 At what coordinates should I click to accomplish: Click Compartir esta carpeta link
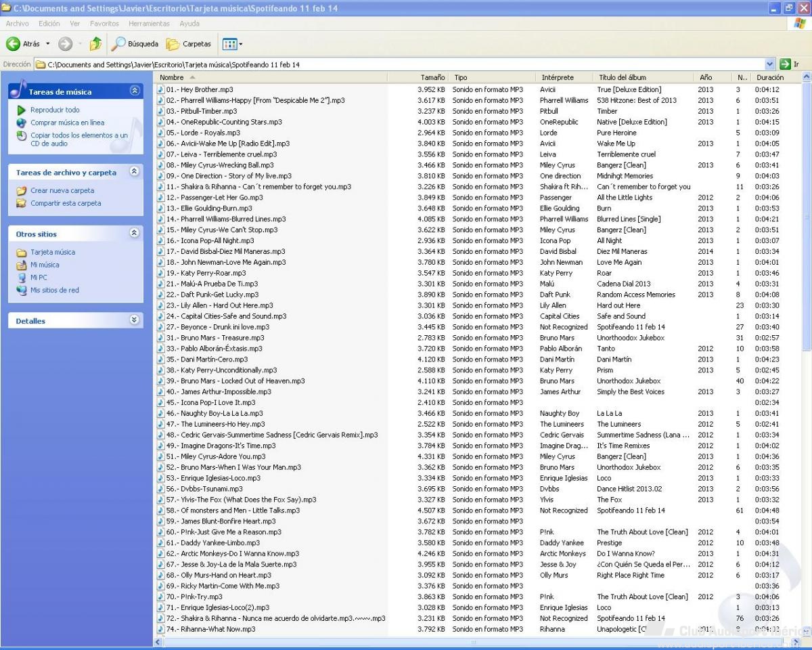(66, 203)
